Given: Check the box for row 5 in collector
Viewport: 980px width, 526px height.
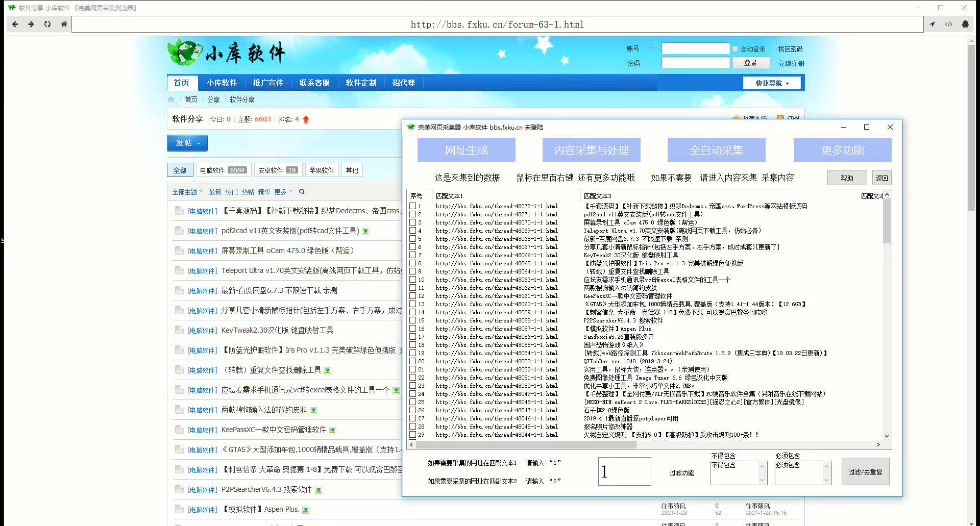Looking at the screenshot, I should point(412,239).
